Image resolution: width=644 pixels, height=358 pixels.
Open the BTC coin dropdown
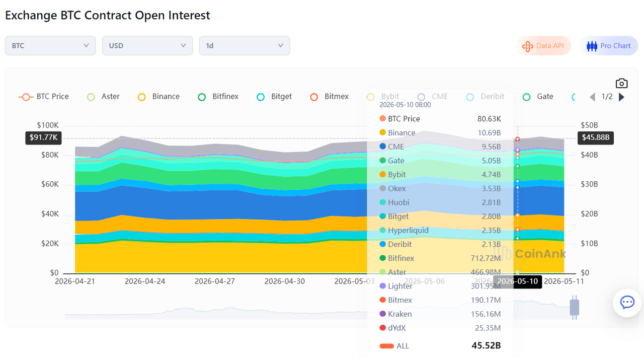[x=50, y=45]
